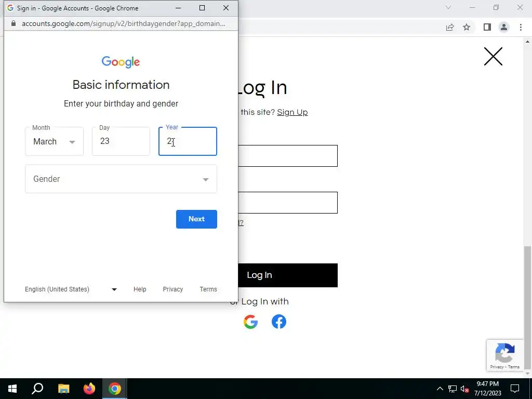Click the first input field on Log In page
The width and height of the screenshot is (532, 399).
[288, 156]
